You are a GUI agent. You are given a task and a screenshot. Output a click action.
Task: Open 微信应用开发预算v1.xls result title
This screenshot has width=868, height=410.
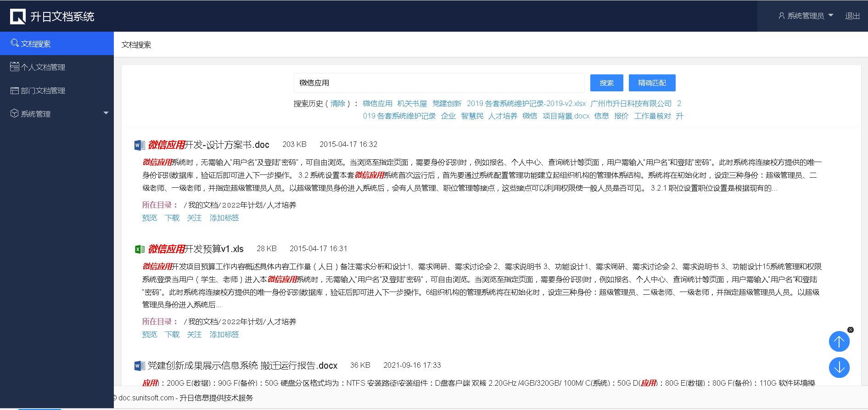coord(196,249)
